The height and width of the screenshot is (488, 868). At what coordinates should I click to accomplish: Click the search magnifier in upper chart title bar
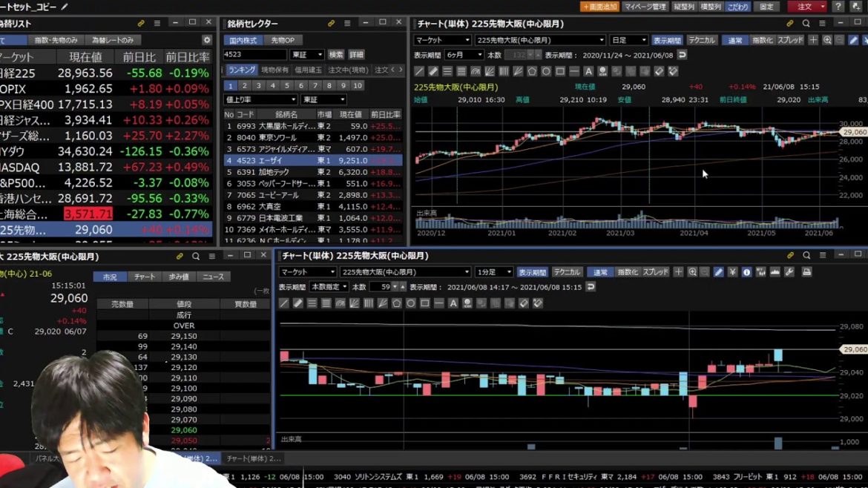806,24
